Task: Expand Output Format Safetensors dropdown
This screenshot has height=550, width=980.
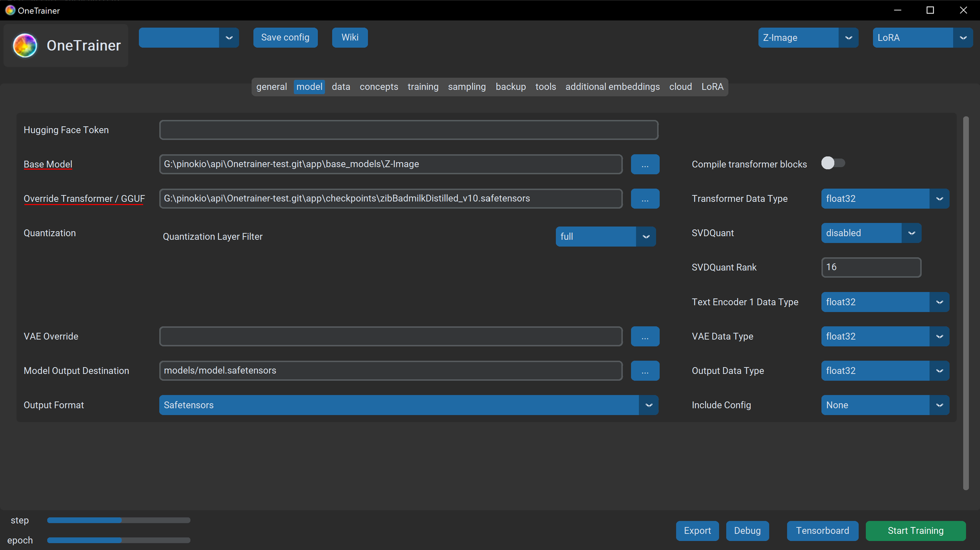Action: tap(649, 405)
